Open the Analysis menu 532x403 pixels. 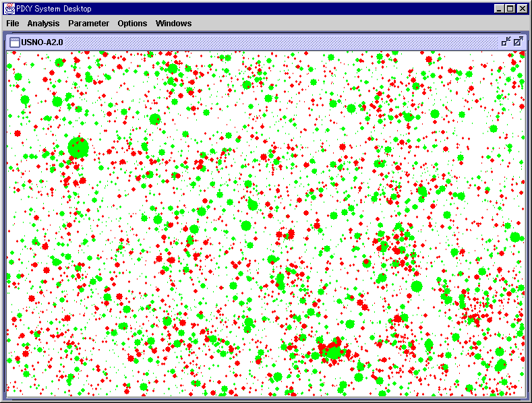[43, 24]
